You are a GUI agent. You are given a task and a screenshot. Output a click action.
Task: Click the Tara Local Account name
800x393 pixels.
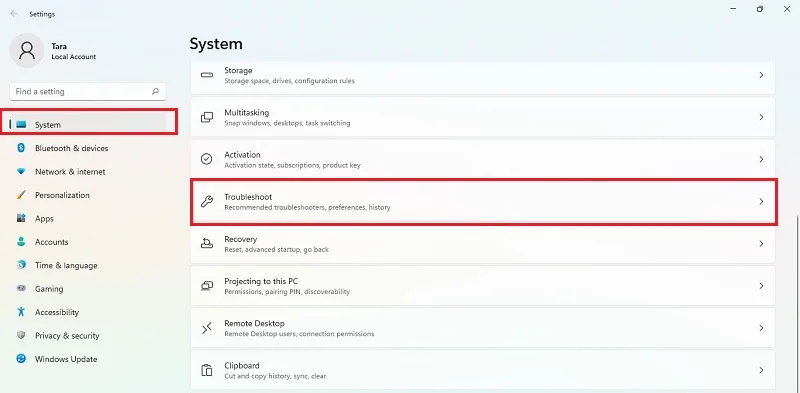click(x=73, y=51)
